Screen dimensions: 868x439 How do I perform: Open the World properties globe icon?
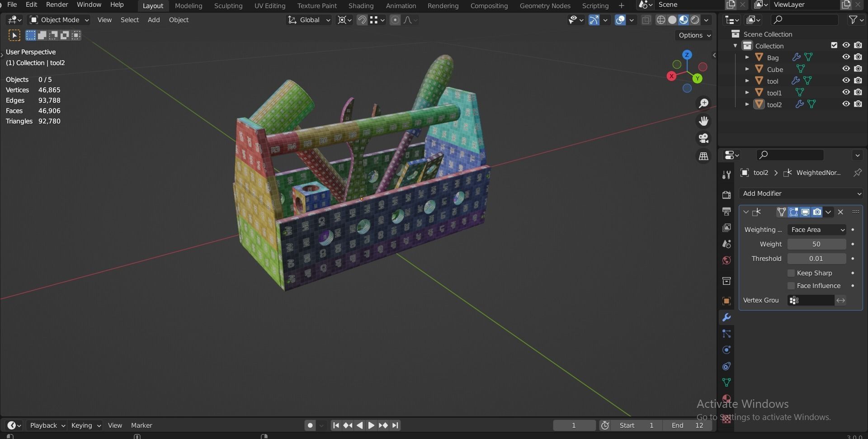pyautogui.click(x=726, y=260)
